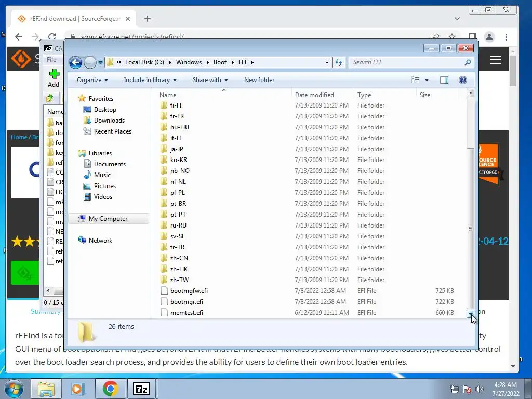Select the fr-FR folder icon
The width and height of the screenshot is (532, 399).
[164, 116]
